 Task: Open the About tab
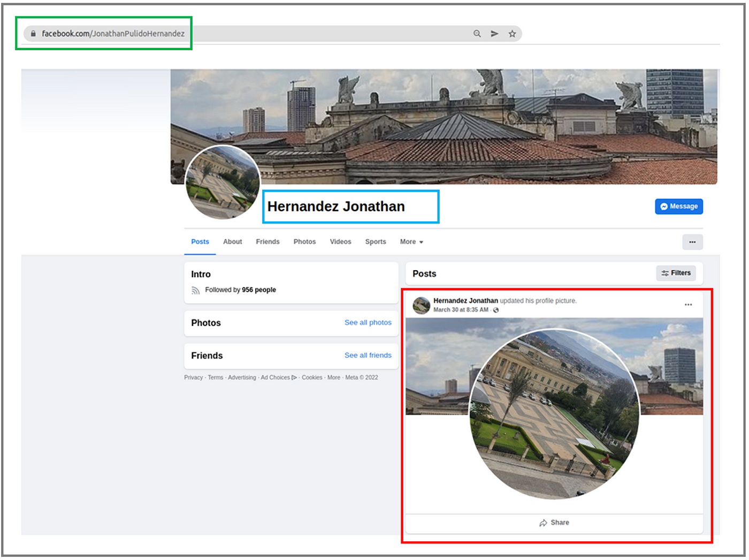(232, 242)
